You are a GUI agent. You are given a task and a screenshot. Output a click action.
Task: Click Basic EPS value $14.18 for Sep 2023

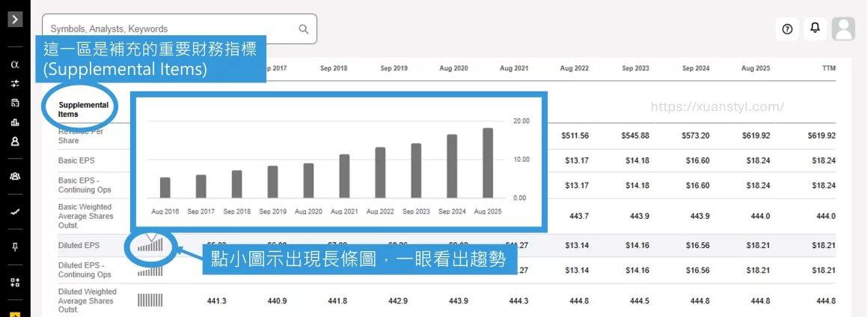tap(638, 160)
